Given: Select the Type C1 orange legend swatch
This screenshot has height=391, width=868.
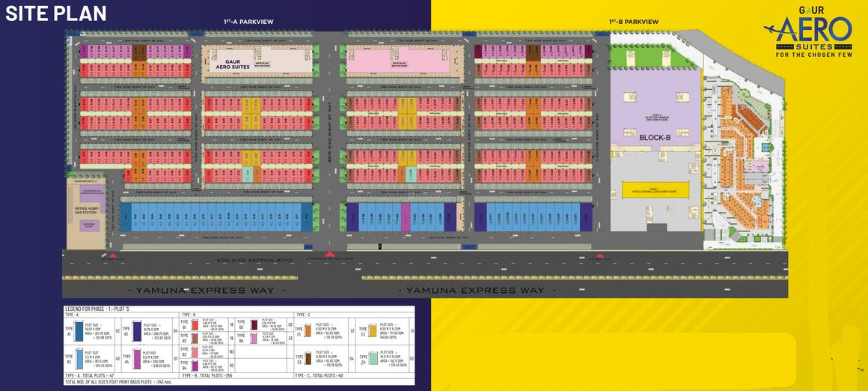Looking at the screenshot, I should coord(308,331).
